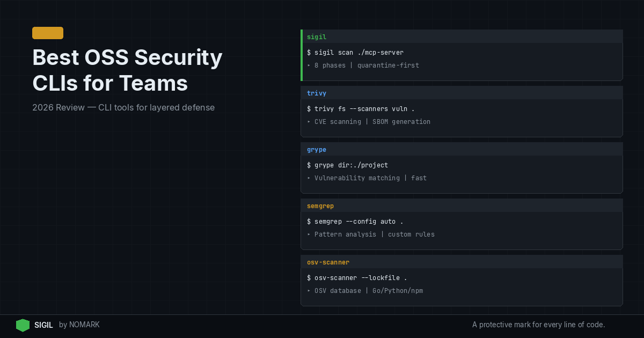The image size is (644, 338).
Task: Click the arrow before '8 phases'
Action: [309, 65]
